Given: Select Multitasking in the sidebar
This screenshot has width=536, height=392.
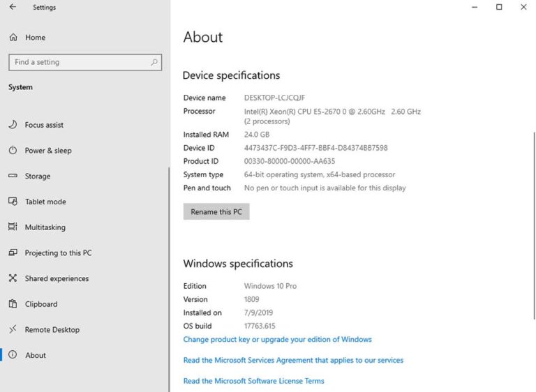Looking at the screenshot, I should click(45, 227).
